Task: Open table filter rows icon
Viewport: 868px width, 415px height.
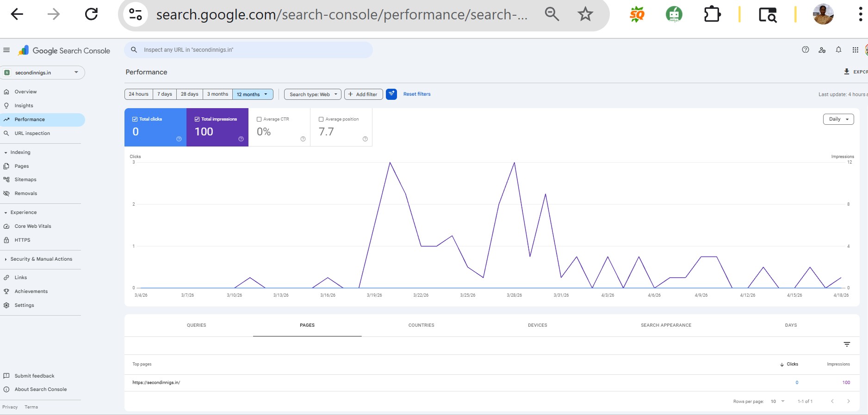Action: [847, 344]
